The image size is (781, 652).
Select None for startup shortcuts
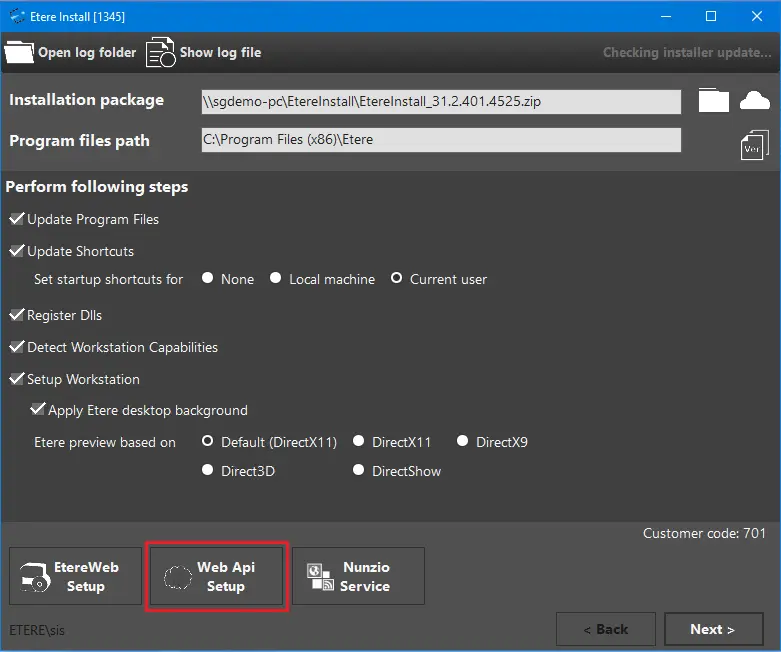208,279
